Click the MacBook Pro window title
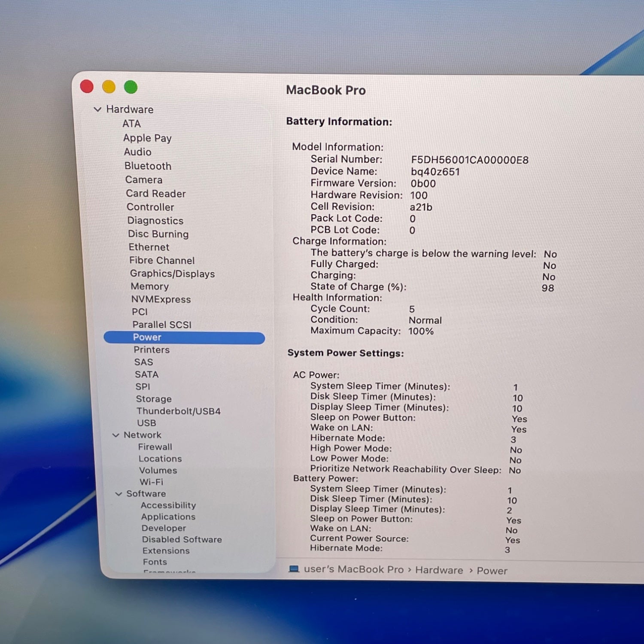This screenshot has width=644, height=644. tap(326, 90)
